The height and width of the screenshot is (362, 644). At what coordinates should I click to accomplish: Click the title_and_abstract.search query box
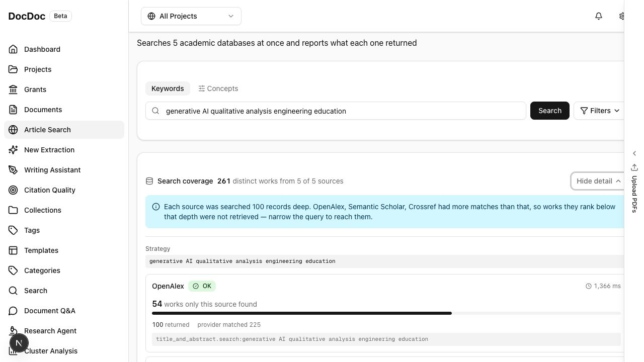point(386,339)
